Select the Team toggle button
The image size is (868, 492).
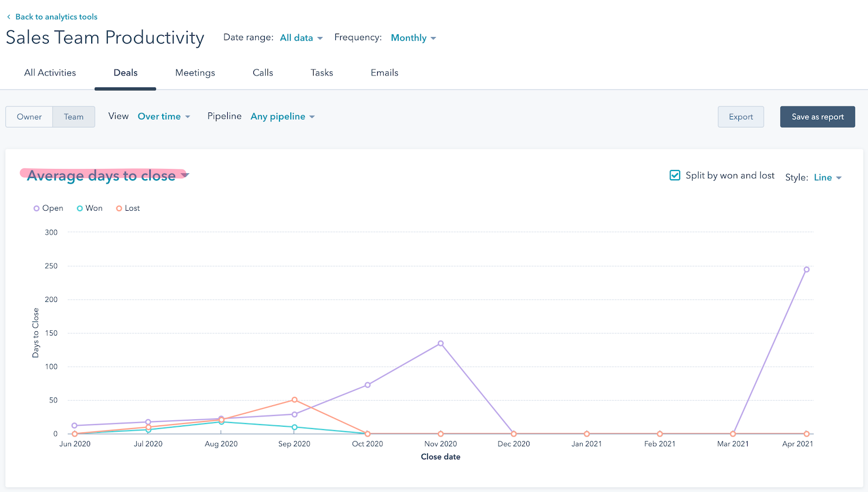74,117
